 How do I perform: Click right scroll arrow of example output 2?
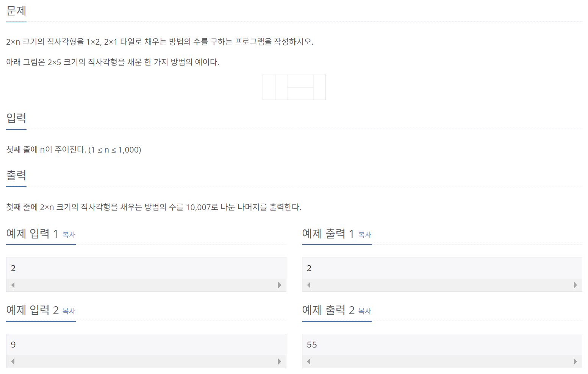click(575, 362)
